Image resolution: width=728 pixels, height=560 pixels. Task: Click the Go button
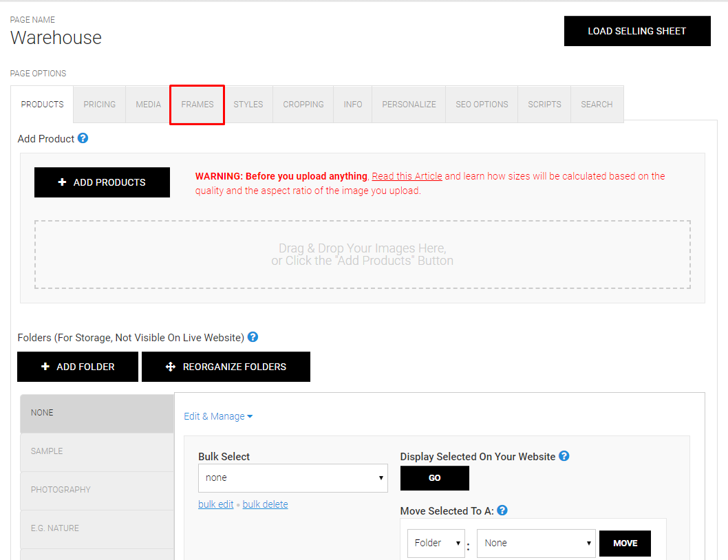click(435, 478)
